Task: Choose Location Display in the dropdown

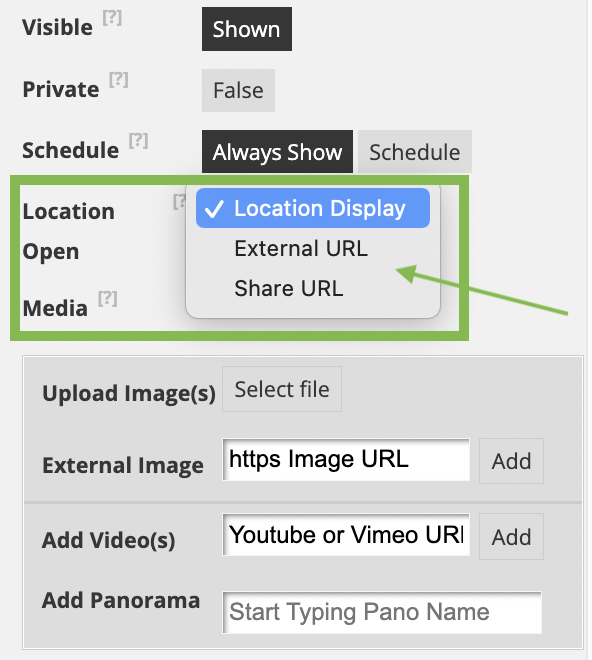Action: pyautogui.click(x=313, y=208)
